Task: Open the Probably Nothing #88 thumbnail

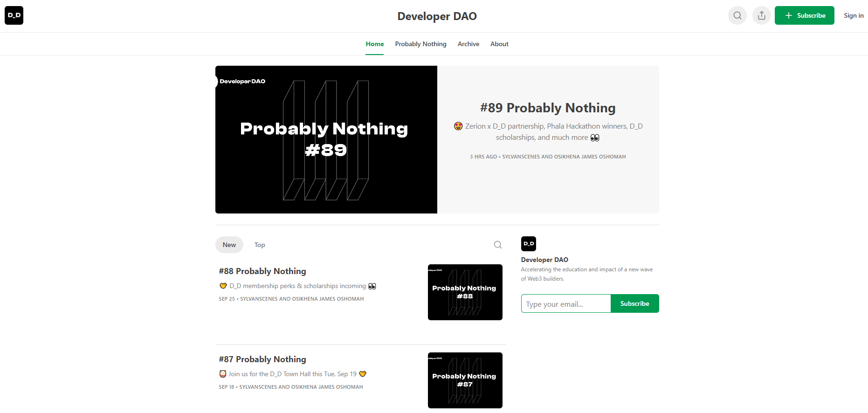Action: pyautogui.click(x=465, y=292)
